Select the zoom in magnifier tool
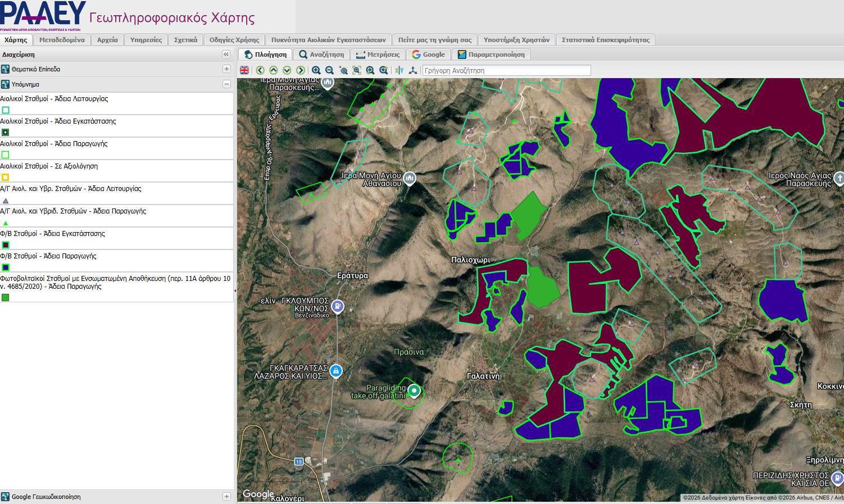The image size is (844, 504). coord(316,70)
